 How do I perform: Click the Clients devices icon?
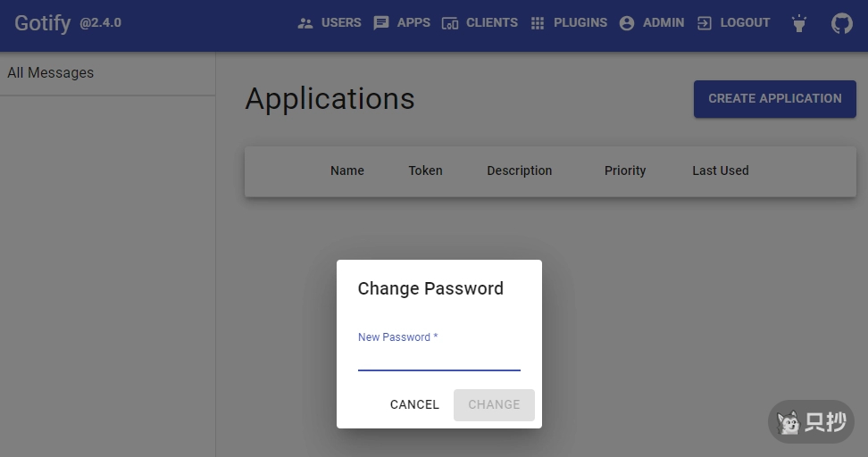[x=450, y=23]
